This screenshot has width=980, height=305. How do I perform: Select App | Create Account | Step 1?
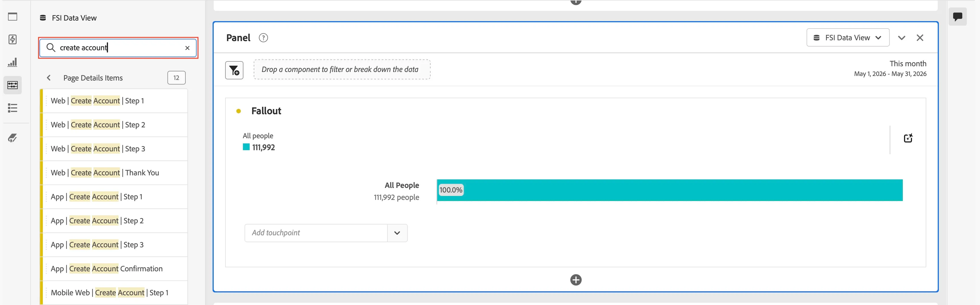114,196
